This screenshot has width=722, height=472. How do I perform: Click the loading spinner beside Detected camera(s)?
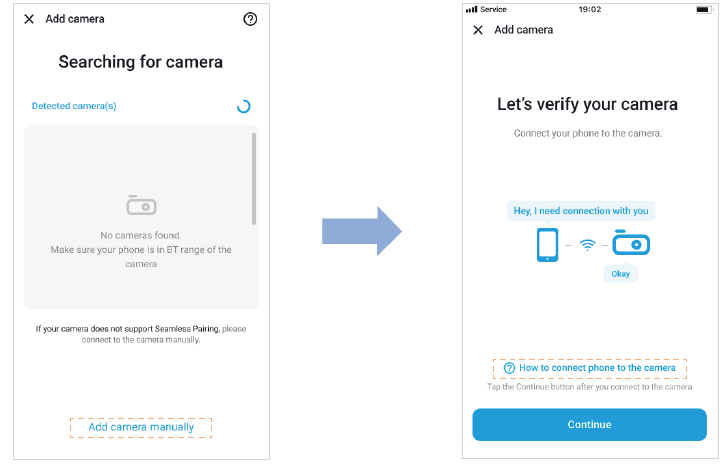243,106
